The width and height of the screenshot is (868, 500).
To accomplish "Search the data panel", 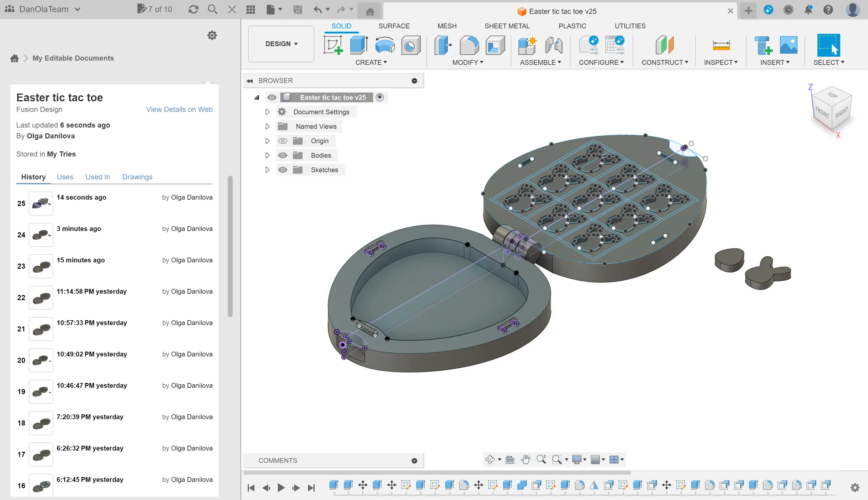I will (212, 9).
